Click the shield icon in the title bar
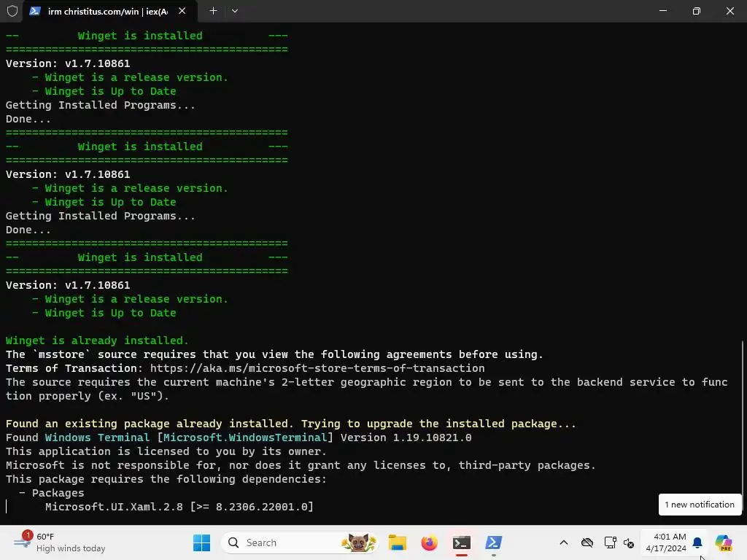 pyautogui.click(x=12, y=11)
